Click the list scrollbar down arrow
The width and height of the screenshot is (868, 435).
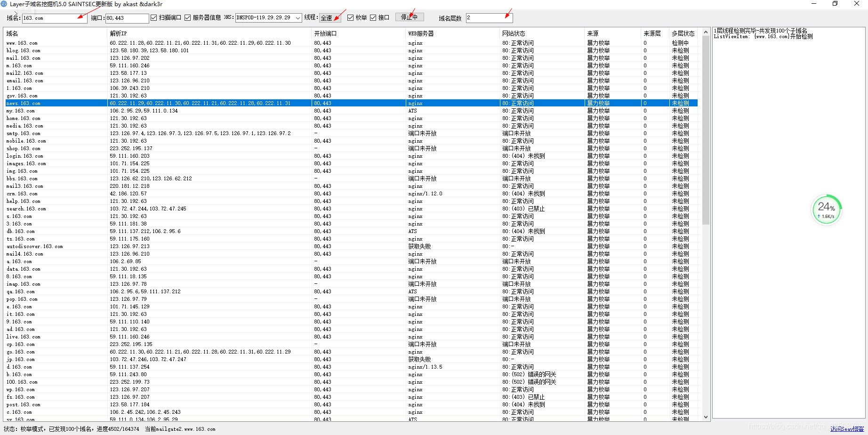(x=706, y=417)
